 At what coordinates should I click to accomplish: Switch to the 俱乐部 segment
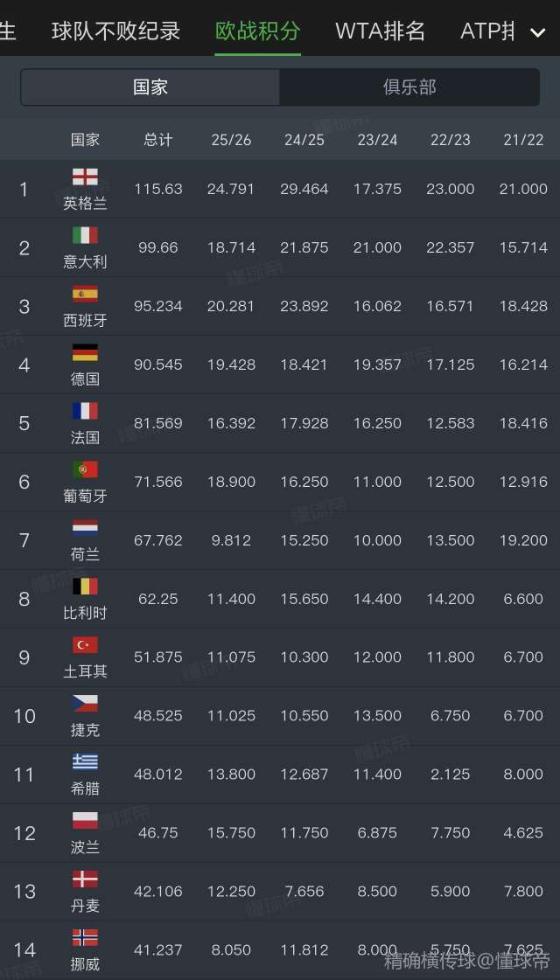tap(409, 87)
